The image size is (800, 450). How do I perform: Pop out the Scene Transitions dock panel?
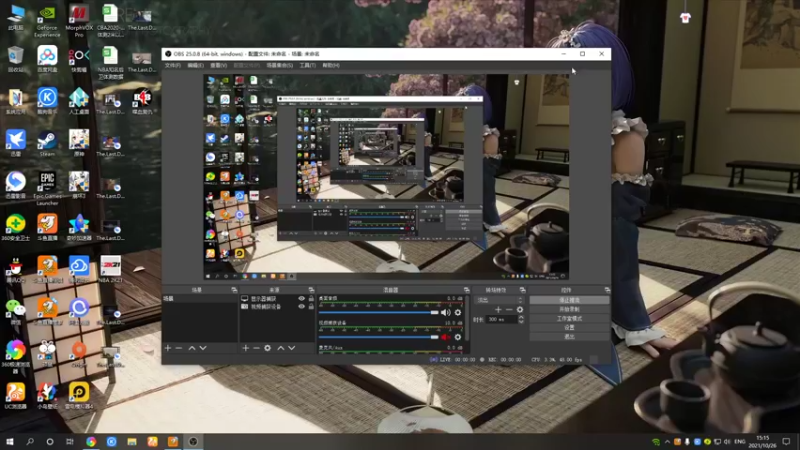[522, 290]
